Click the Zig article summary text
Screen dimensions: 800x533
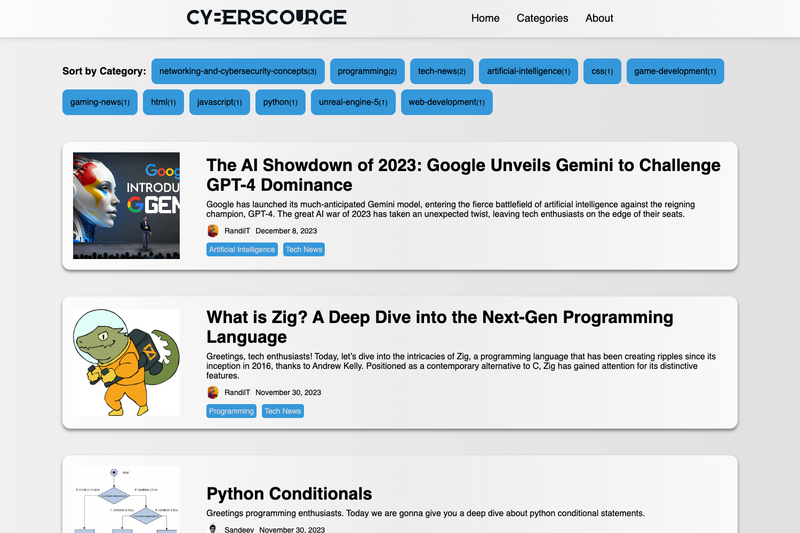coord(461,366)
